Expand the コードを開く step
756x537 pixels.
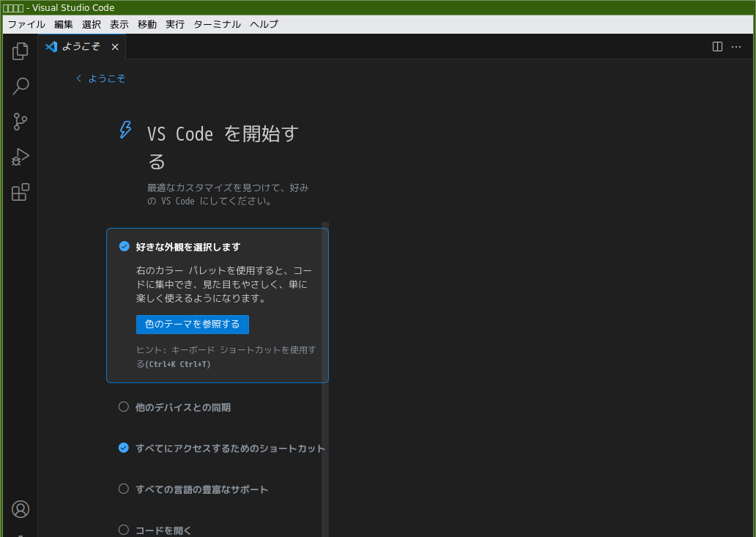(x=163, y=530)
